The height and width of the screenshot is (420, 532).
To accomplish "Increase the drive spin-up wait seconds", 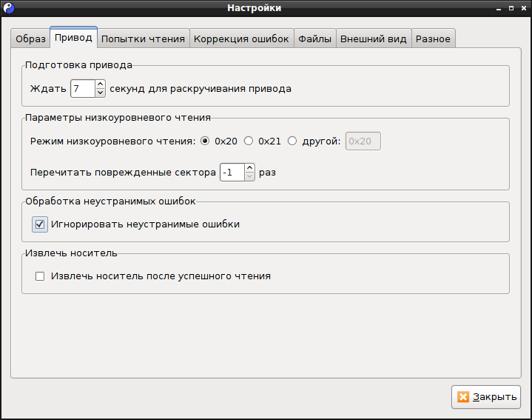I will click(x=100, y=84).
